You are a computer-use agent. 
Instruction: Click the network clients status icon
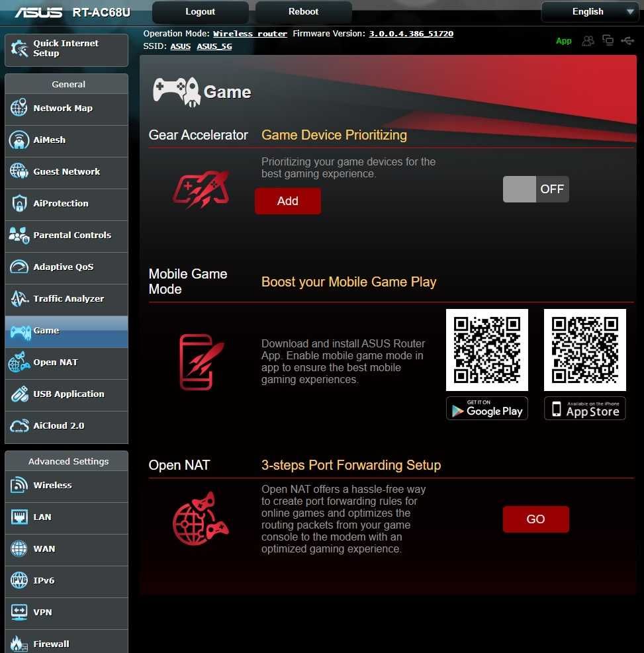(608, 40)
